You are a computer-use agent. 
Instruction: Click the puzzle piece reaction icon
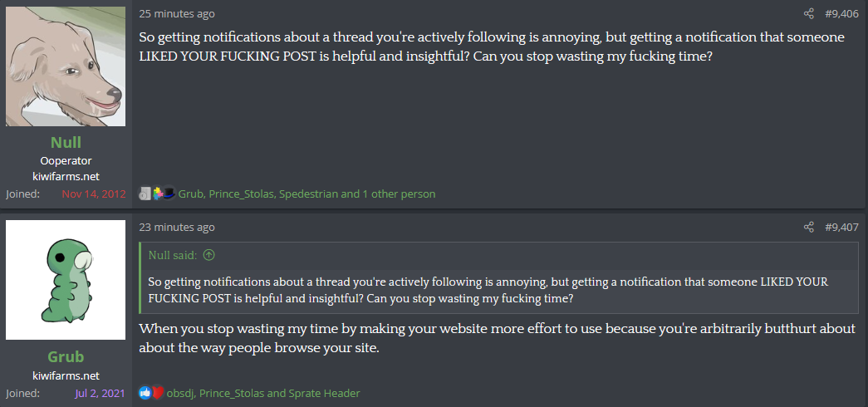(157, 194)
